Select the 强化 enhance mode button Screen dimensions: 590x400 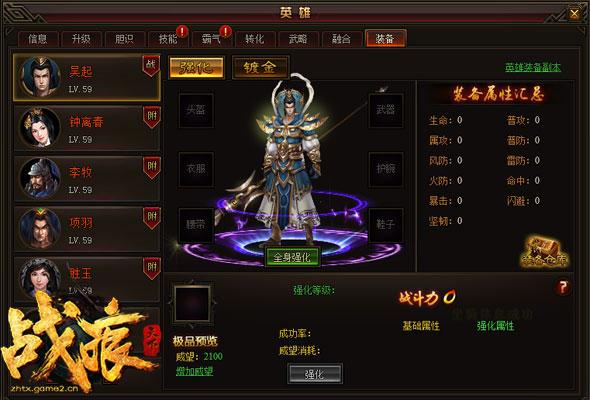click(196, 68)
